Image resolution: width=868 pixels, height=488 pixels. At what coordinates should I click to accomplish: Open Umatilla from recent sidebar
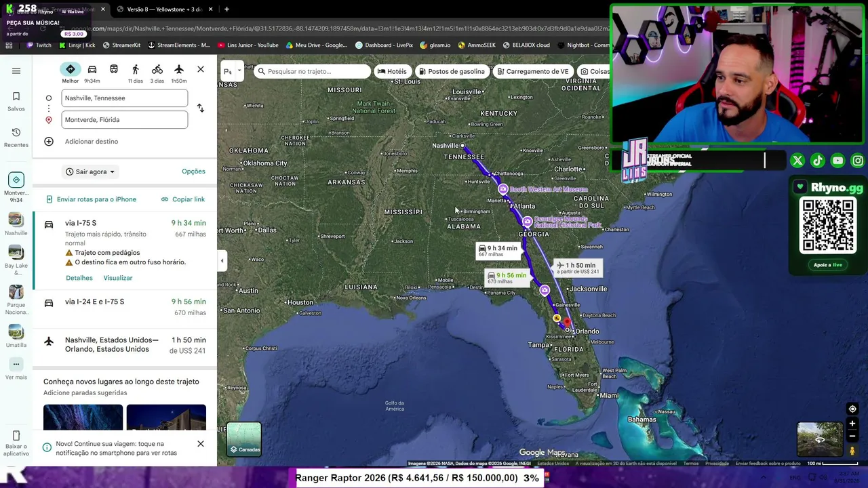click(x=16, y=335)
